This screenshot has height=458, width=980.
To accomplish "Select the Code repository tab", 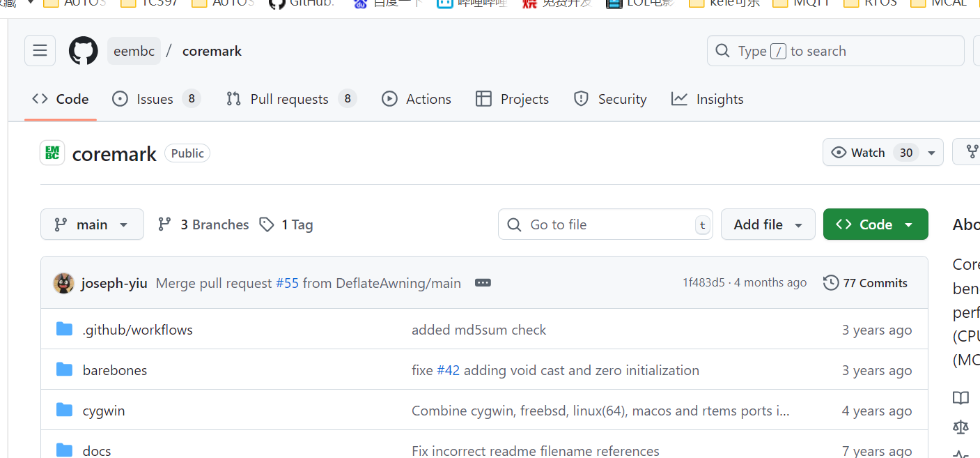I will pyautogui.click(x=61, y=99).
